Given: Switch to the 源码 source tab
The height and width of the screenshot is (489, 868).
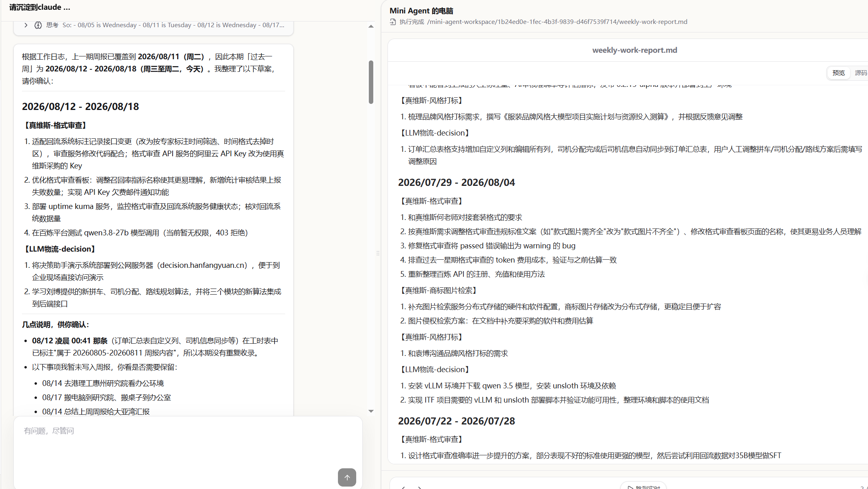Looking at the screenshot, I should pyautogui.click(x=861, y=73).
